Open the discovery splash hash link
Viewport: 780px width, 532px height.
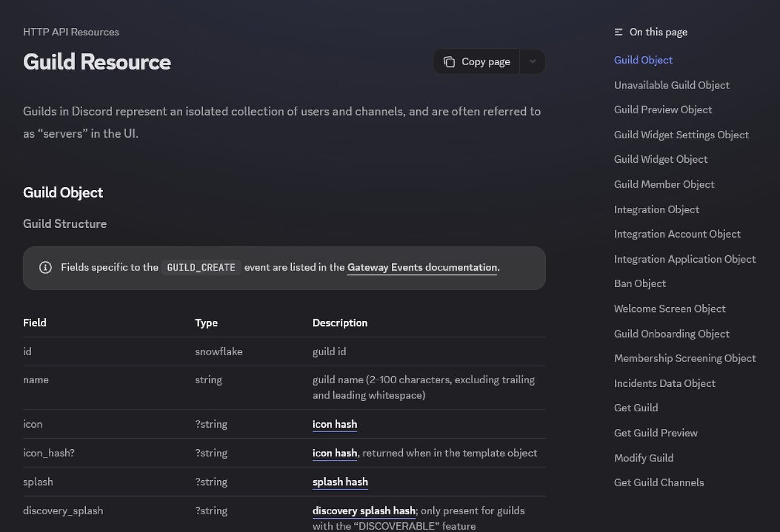364,511
